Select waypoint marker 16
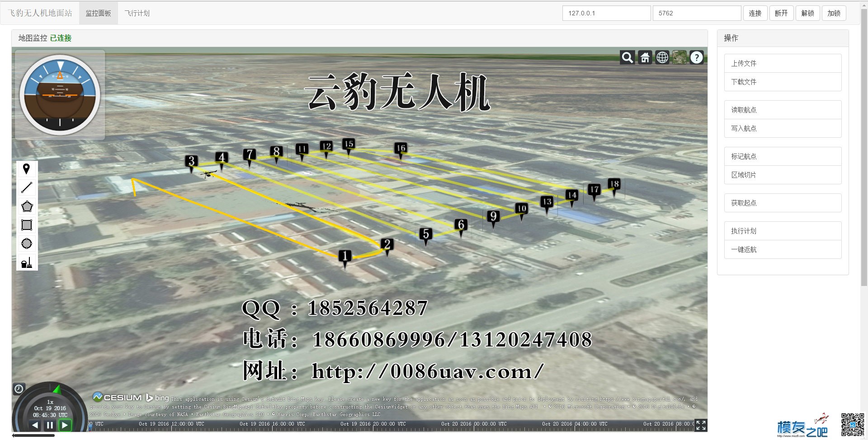The width and height of the screenshot is (868, 440). [x=401, y=149]
